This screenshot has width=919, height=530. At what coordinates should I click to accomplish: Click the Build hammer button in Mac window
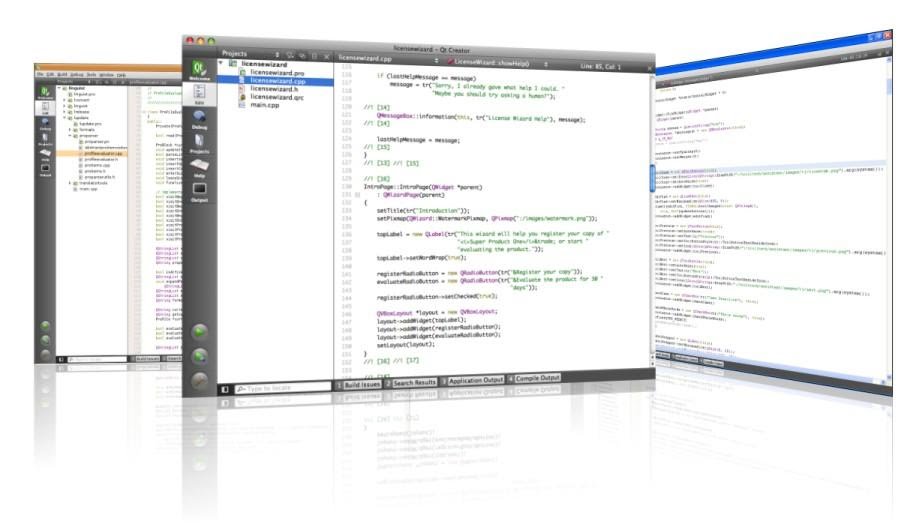click(x=200, y=380)
